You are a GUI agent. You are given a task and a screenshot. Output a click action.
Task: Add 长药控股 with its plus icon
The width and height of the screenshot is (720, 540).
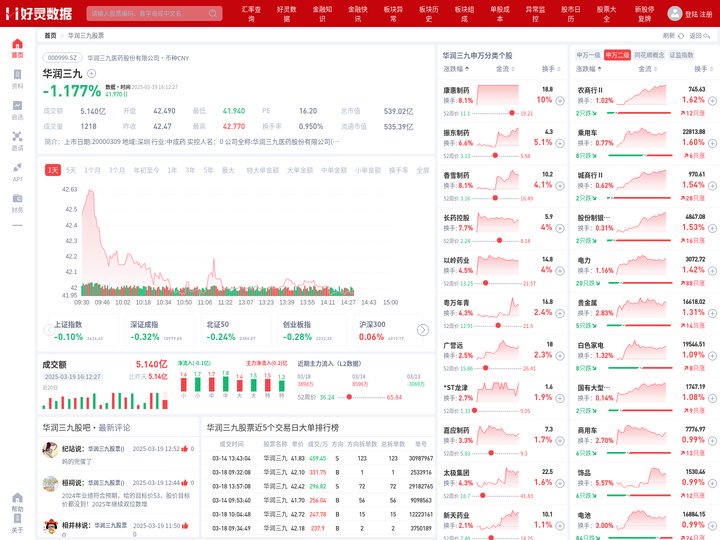coord(560,228)
